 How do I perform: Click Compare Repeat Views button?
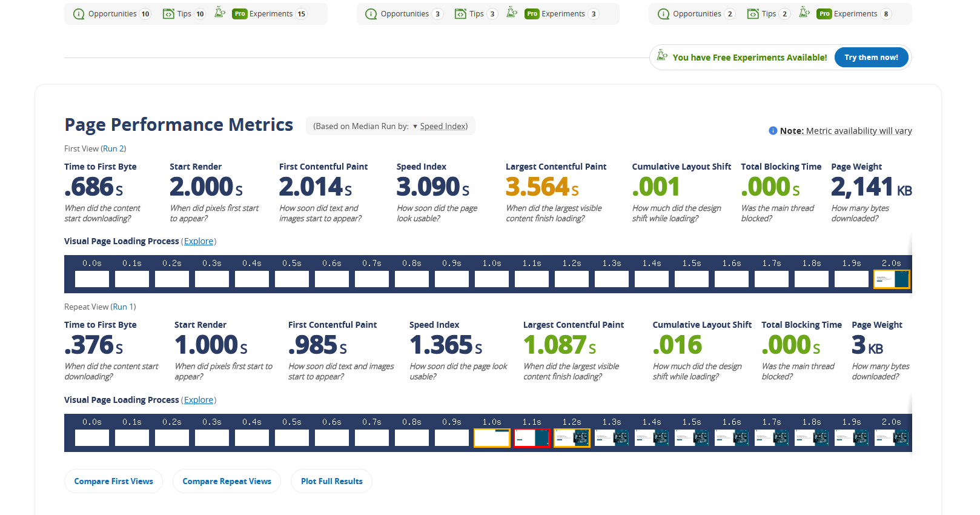click(227, 481)
